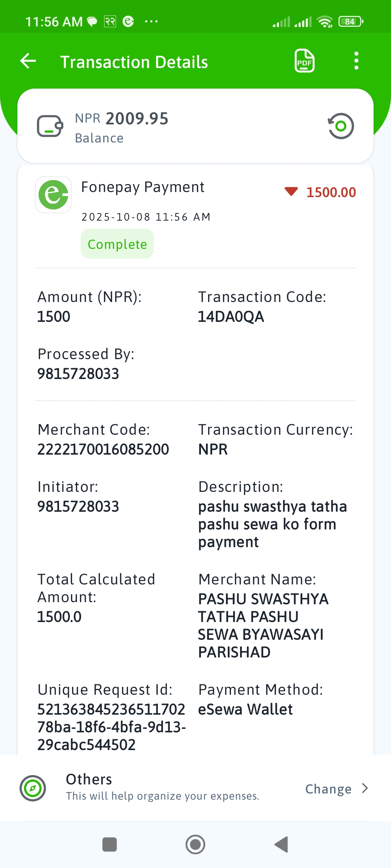Select the transaction code 14DA0QA
This screenshot has width=391, height=868.
coord(231,317)
